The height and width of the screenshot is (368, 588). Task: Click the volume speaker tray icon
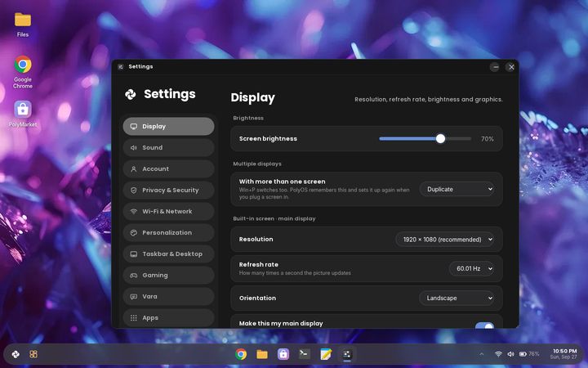click(x=510, y=354)
